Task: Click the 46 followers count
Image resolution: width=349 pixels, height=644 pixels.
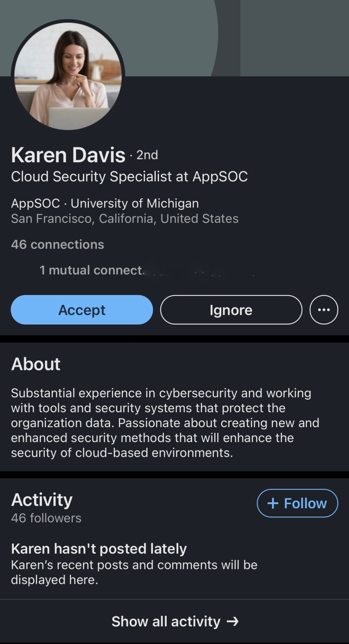Action: [x=46, y=518]
